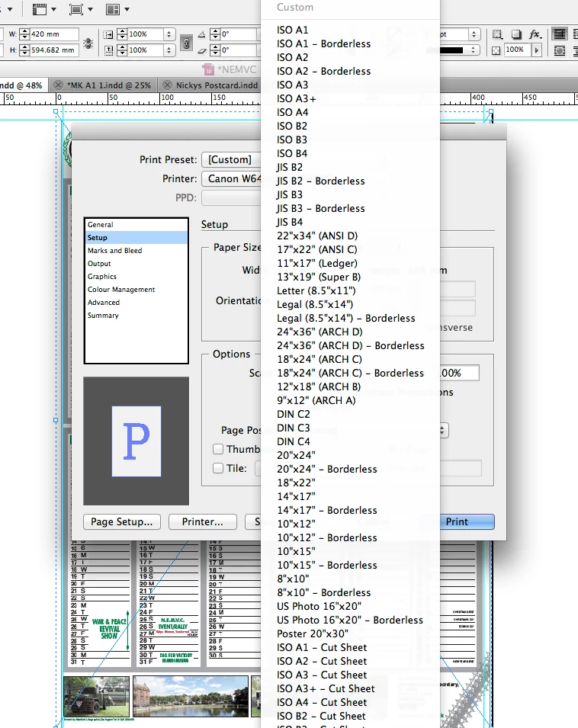The image size is (578, 728).
Task: Enable the Thumbnails checkbox
Action: 218,449
